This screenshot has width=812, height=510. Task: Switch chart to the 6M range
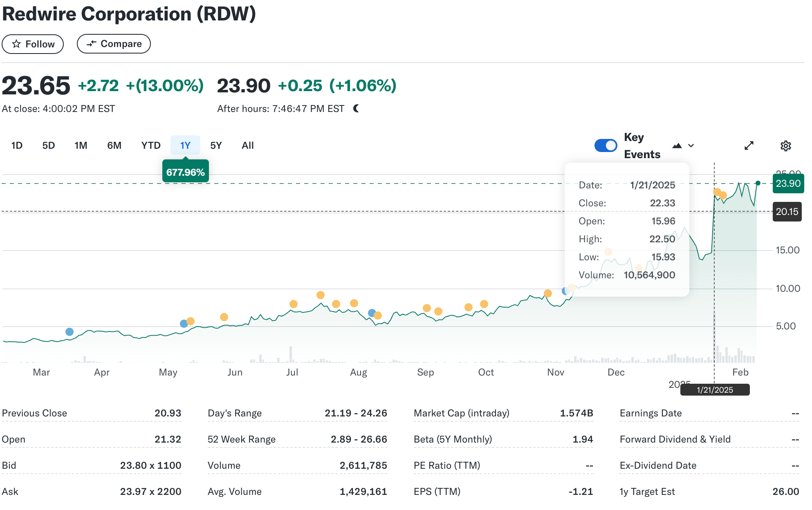tap(114, 145)
